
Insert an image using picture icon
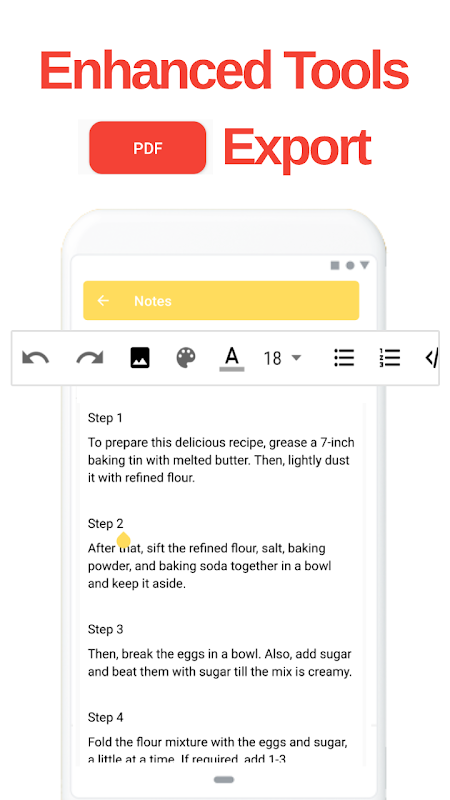click(140, 358)
